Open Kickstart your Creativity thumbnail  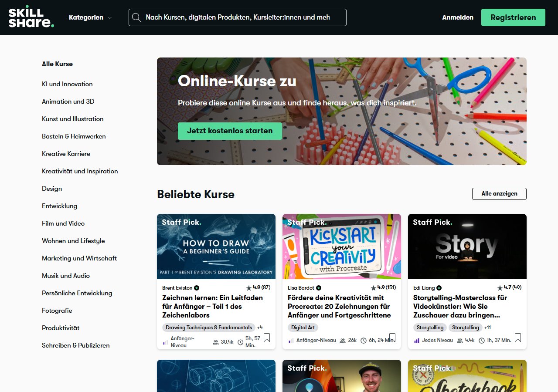[x=342, y=247]
